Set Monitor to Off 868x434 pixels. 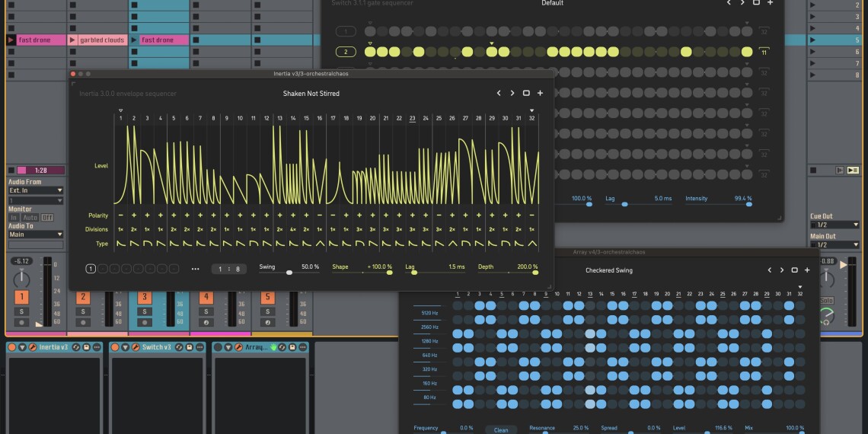48,218
